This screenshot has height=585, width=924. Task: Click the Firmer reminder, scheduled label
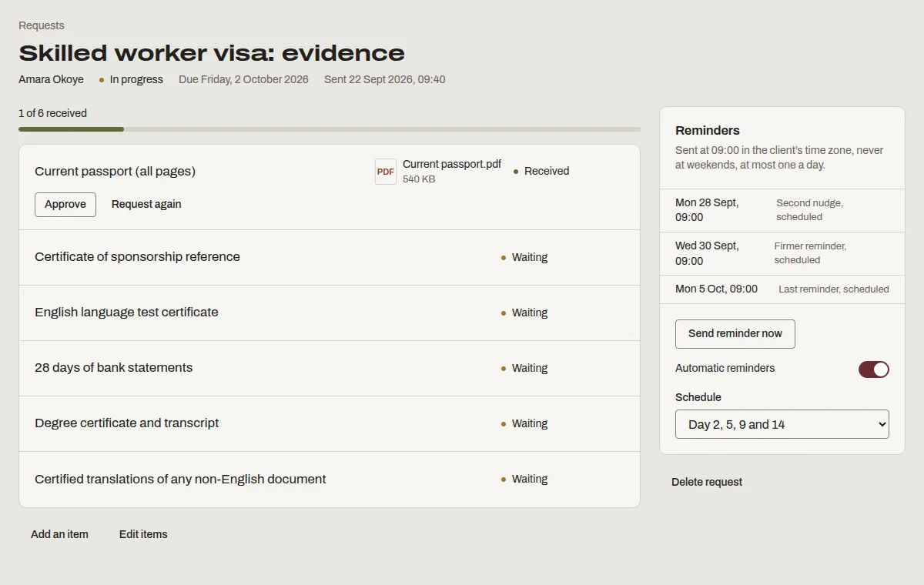(x=810, y=253)
